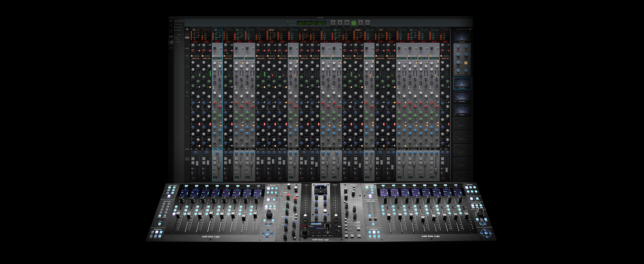Screen dimensions: 644x264
Task: Click the Solo Clear button
Action: [x=187, y=159]
